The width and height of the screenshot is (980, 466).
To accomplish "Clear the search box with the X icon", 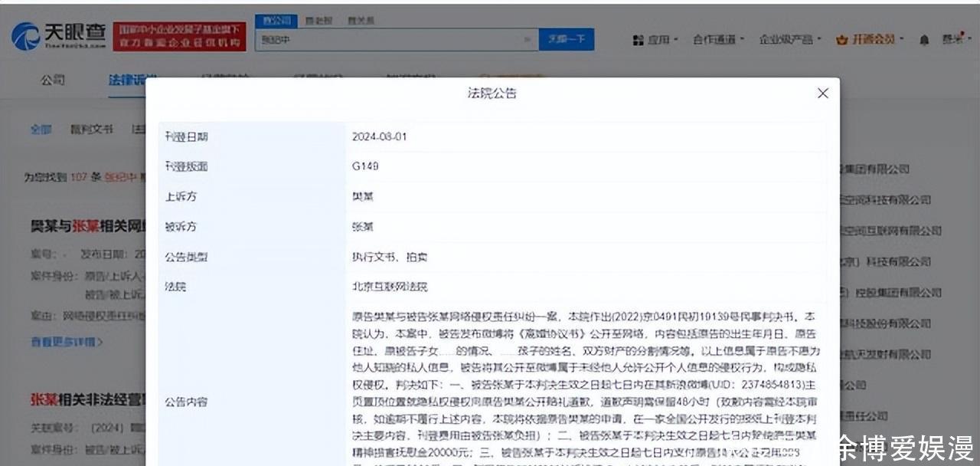I will [528, 40].
